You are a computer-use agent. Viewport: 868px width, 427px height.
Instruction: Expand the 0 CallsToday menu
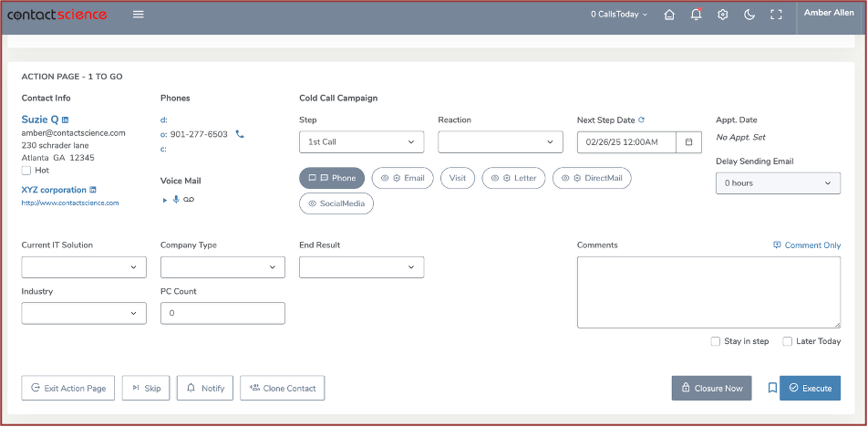coord(619,15)
